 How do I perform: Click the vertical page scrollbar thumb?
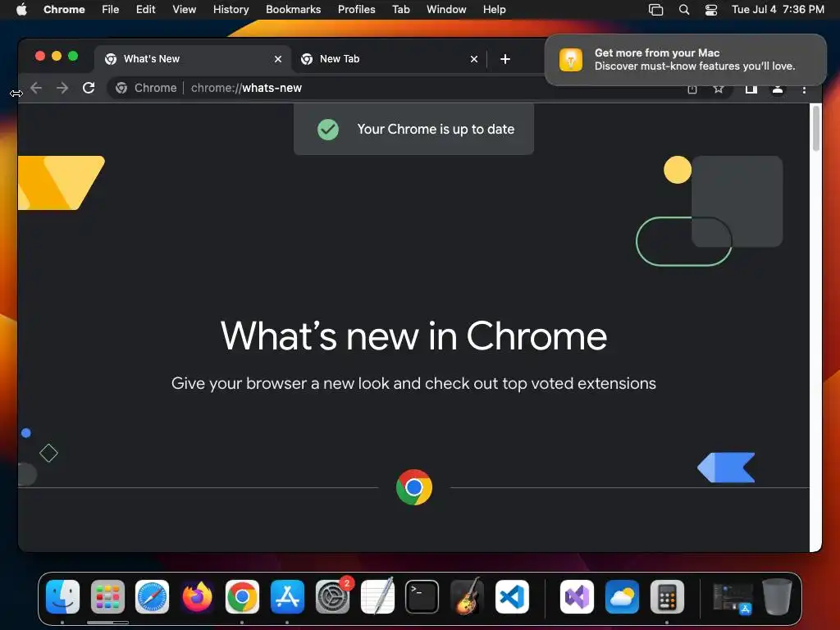click(x=816, y=129)
